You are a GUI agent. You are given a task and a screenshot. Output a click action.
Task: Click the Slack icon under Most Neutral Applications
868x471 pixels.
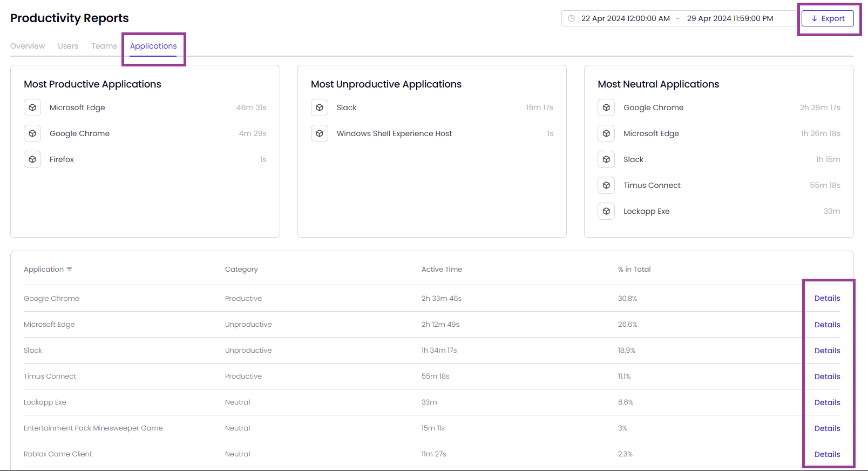tap(606, 159)
